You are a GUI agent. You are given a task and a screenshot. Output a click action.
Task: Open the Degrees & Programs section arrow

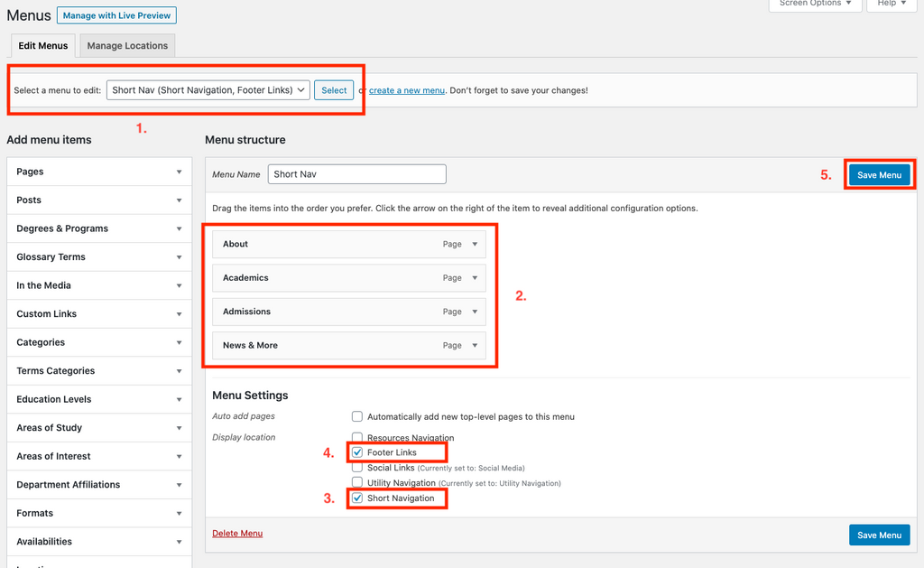pyautogui.click(x=180, y=228)
